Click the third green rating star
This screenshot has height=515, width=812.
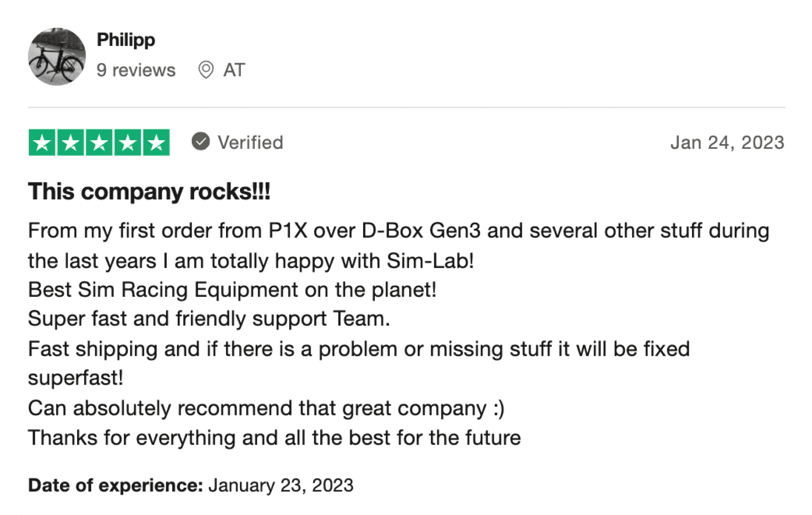(x=99, y=143)
